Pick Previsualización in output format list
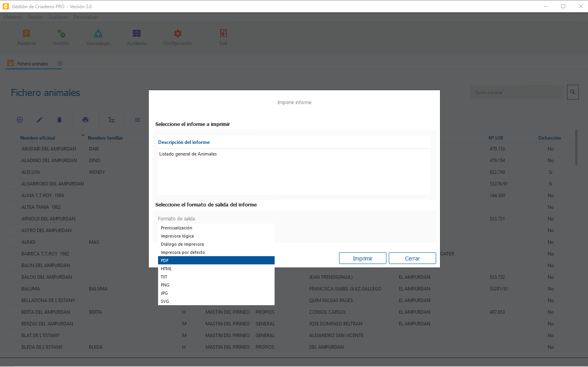The image size is (588, 367). click(x=216, y=228)
